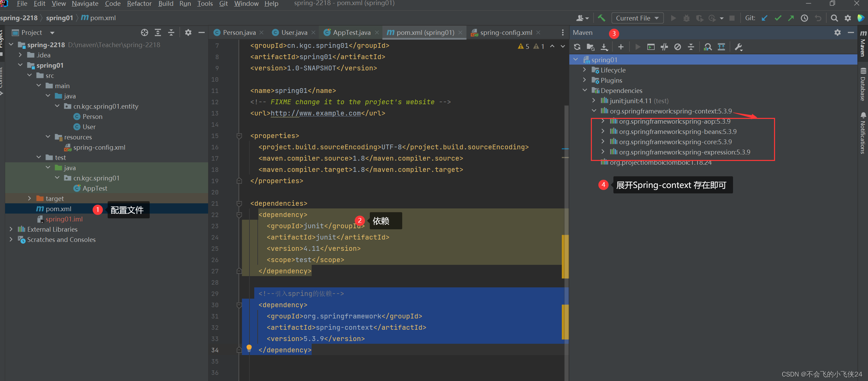Open Search Everywhere magnifier icon
868x381 pixels.
tap(834, 18)
